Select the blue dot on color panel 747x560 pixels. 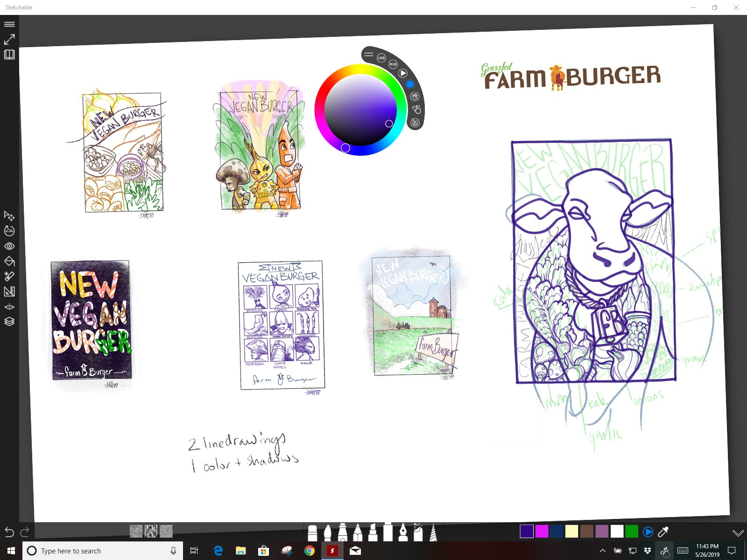(410, 84)
